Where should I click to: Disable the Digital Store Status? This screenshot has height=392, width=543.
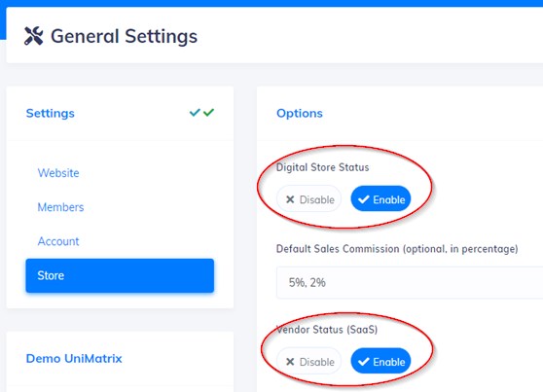[x=308, y=199]
